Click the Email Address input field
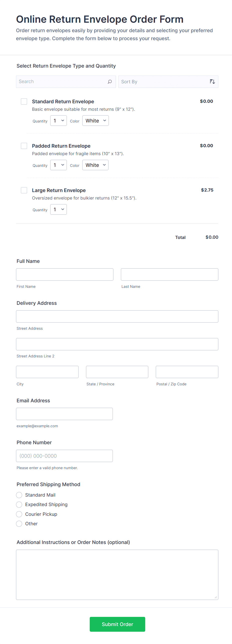Viewport: 232px width, 644px height. tap(65, 414)
